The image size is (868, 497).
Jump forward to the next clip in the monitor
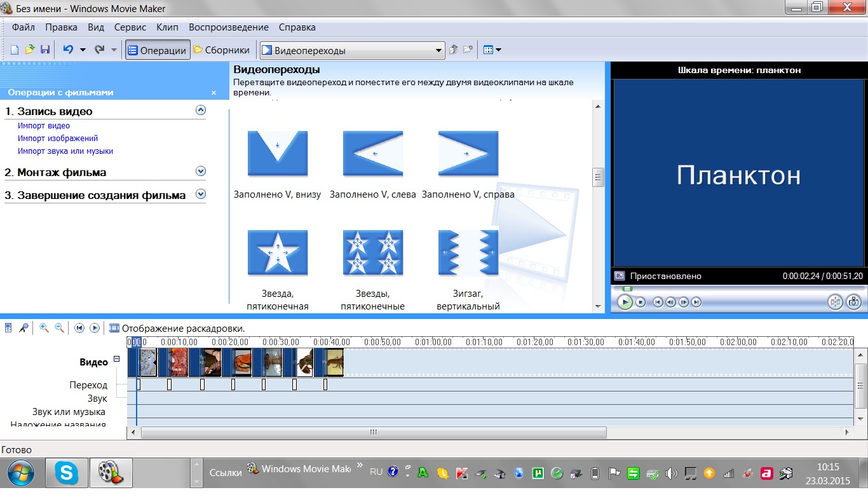click(x=696, y=303)
